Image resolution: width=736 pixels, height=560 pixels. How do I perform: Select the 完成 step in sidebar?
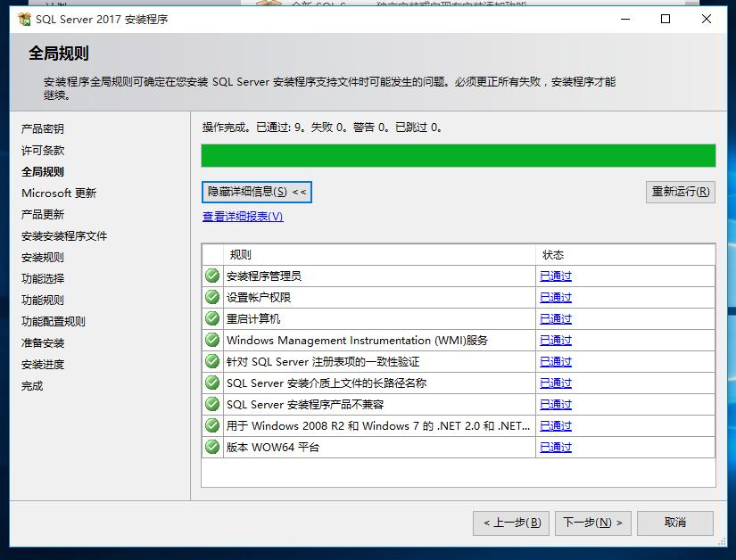pos(32,386)
